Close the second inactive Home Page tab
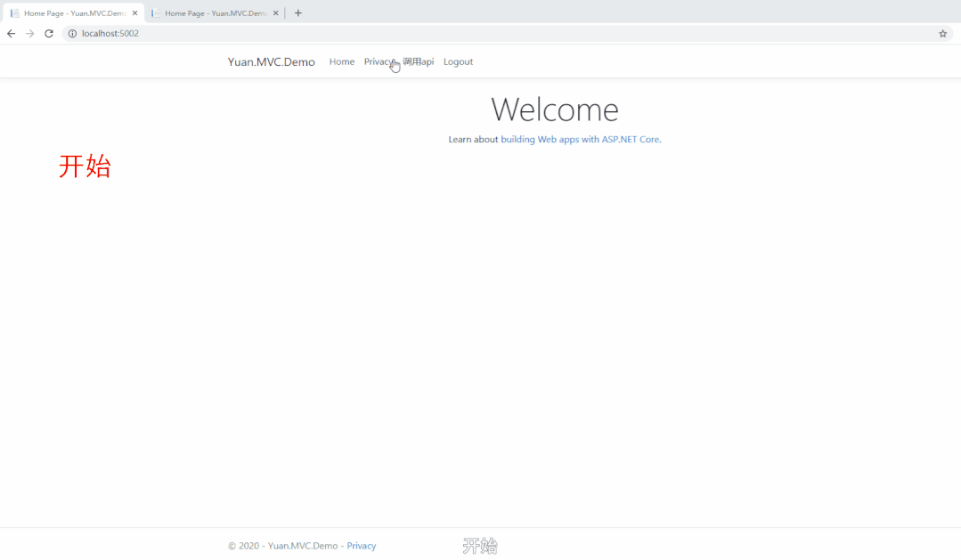 click(x=276, y=13)
